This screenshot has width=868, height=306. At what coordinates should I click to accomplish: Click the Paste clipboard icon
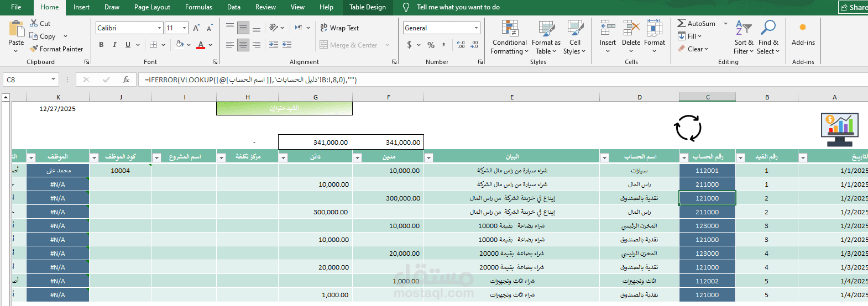click(16, 29)
